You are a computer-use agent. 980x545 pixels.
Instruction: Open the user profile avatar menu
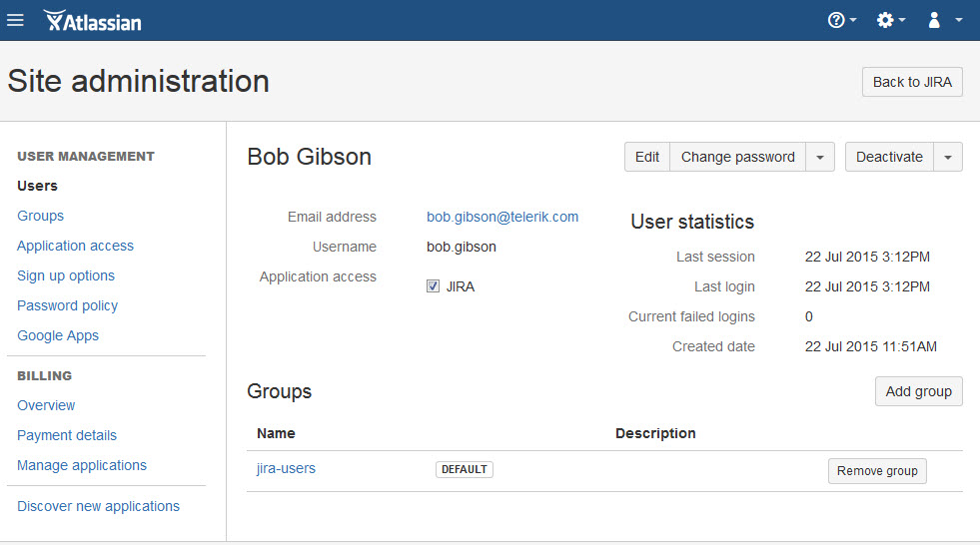pyautogui.click(x=944, y=20)
